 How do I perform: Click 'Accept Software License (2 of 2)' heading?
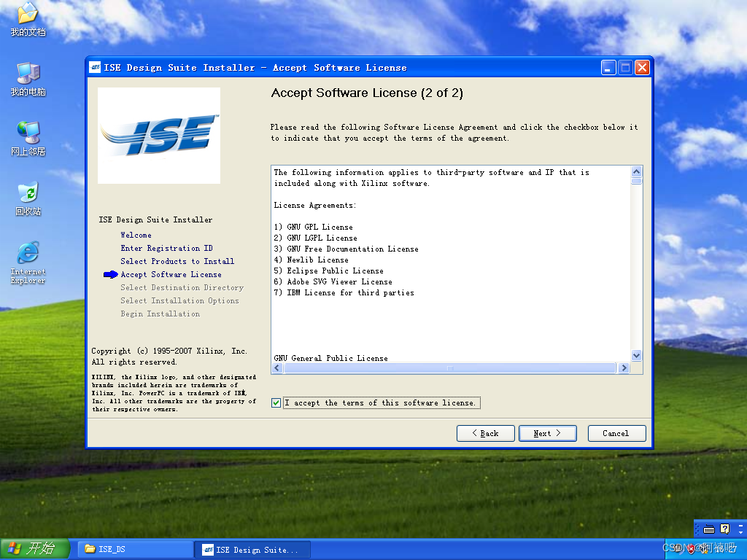(367, 93)
